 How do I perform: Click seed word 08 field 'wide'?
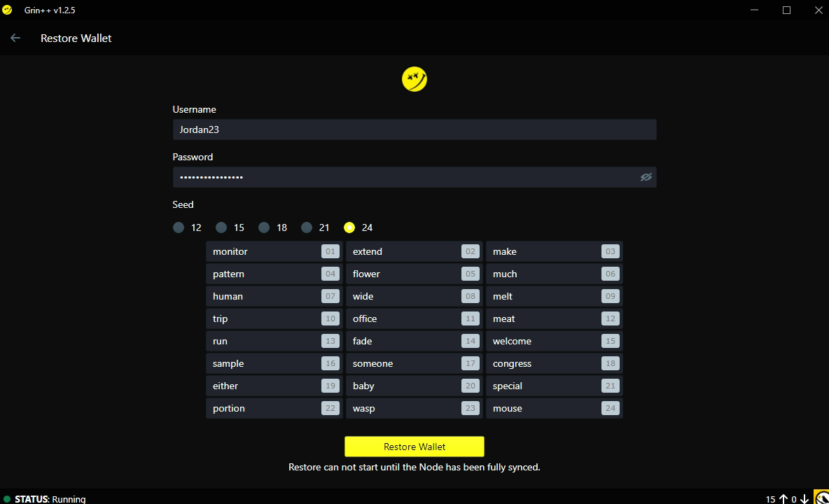[414, 296]
